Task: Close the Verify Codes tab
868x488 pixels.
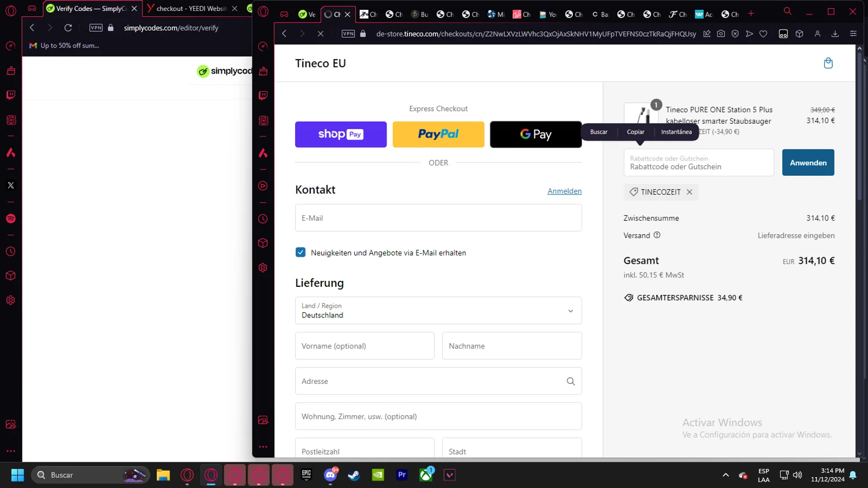Action: coord(134,9)
